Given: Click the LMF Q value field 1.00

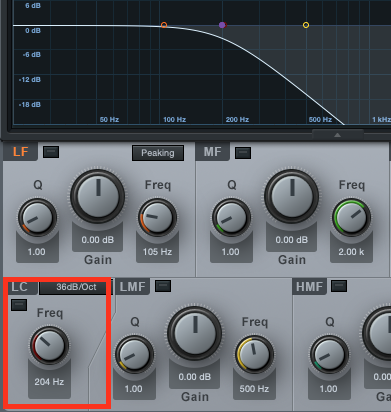Looking at the screenshot, I should 133,389.
